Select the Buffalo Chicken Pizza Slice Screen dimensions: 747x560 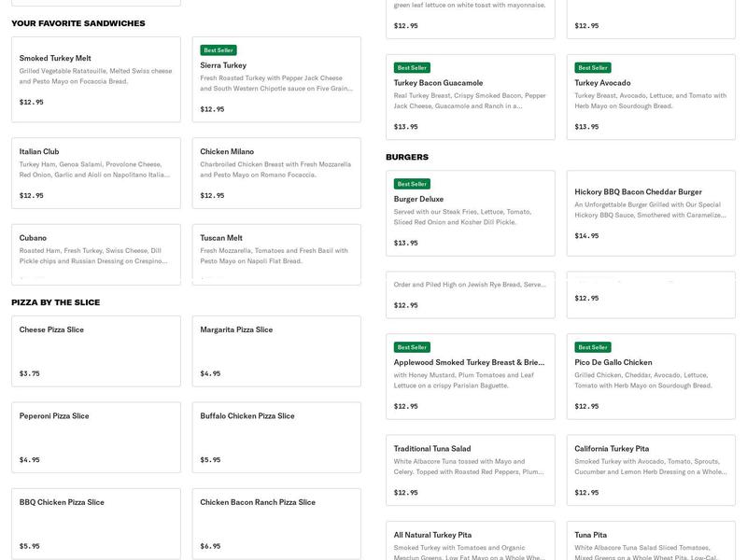click(276, 436)
